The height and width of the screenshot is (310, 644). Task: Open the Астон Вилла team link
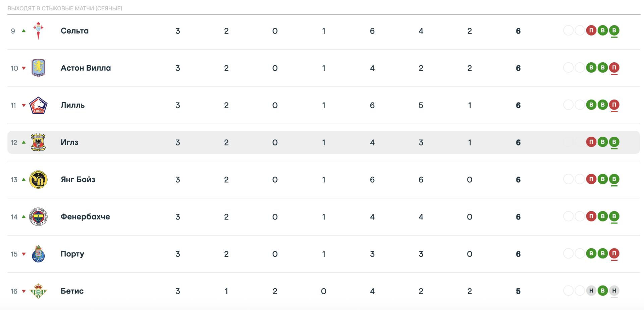pos(86,68)
